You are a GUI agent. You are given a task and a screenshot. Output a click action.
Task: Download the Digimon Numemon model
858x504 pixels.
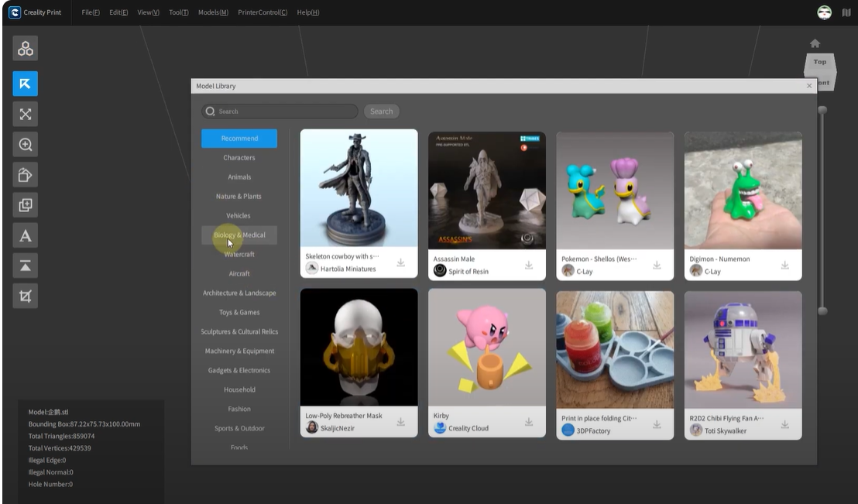pyautogui.click(x=784, y=266)
